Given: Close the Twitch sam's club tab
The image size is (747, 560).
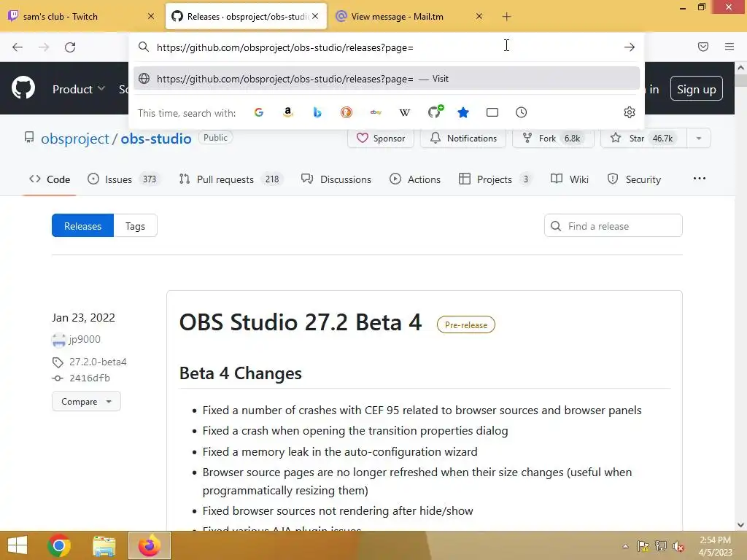Looking at the screenshot, I should coord(151,16).
